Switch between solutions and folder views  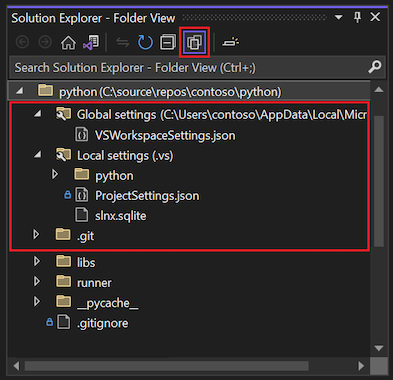tap(91, 43)
